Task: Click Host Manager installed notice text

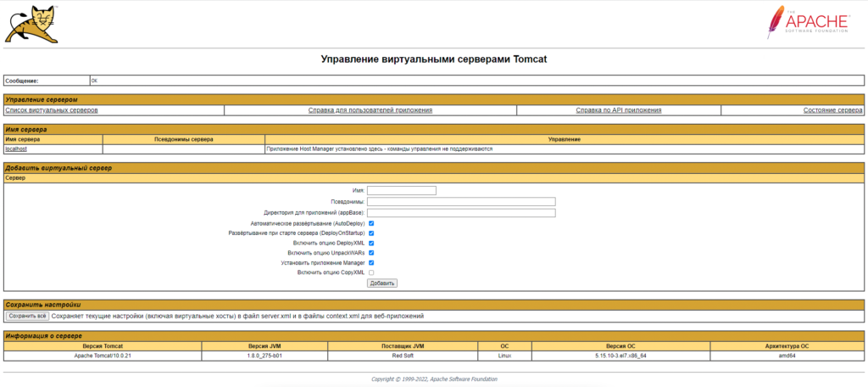Action: pyautogui.click(x=379, y=149)
